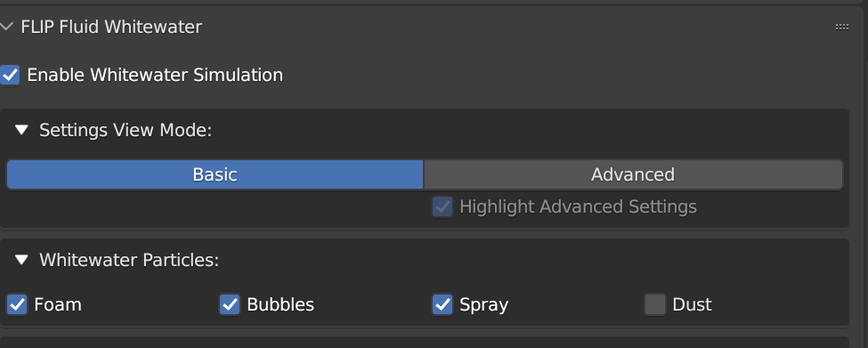
Task: Enable the Dust particles checkbox
Action: (x=655, y=304)
